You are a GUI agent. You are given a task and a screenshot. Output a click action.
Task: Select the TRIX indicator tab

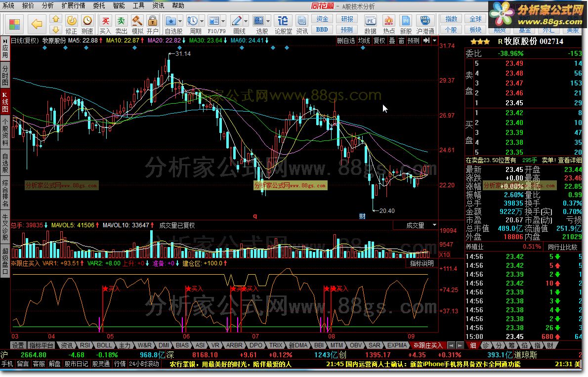pos(276,345)
